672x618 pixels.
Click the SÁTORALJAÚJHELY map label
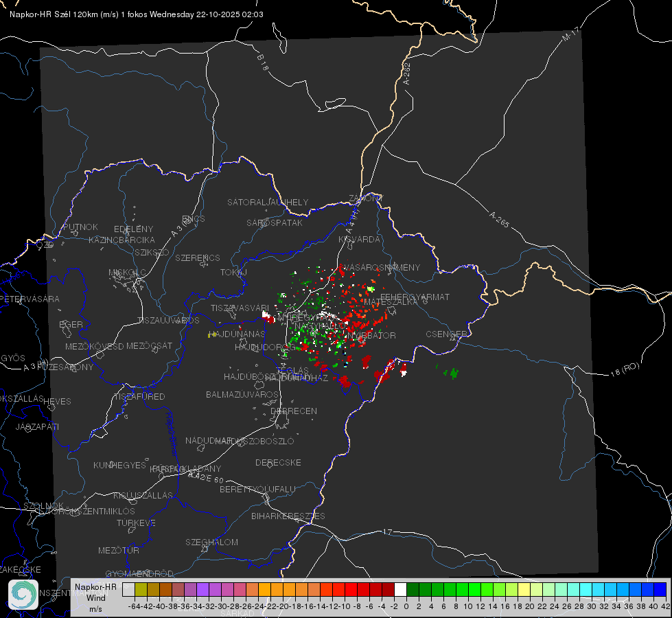point(268,202)
